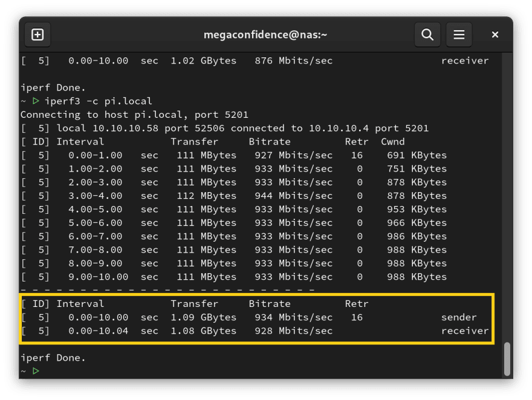Click the word sender in summary
This screenshot has width=532, height=400.
[459, 317]
